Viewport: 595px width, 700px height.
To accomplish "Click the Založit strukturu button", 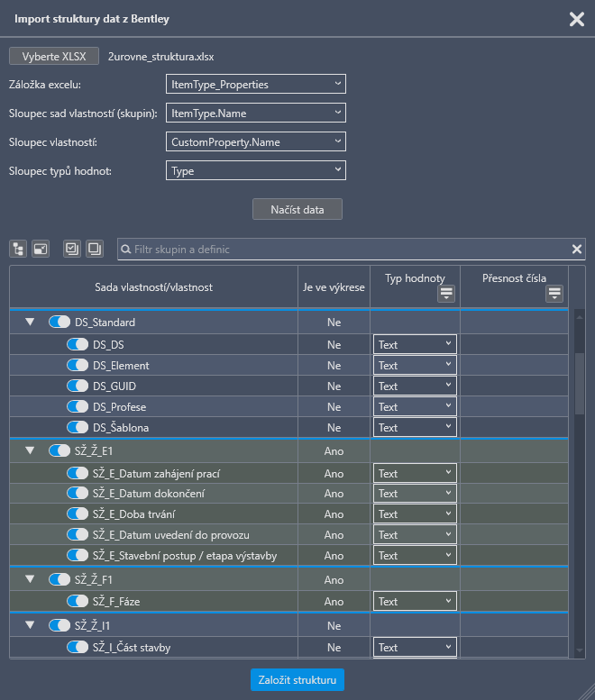I will coord(297,680).
